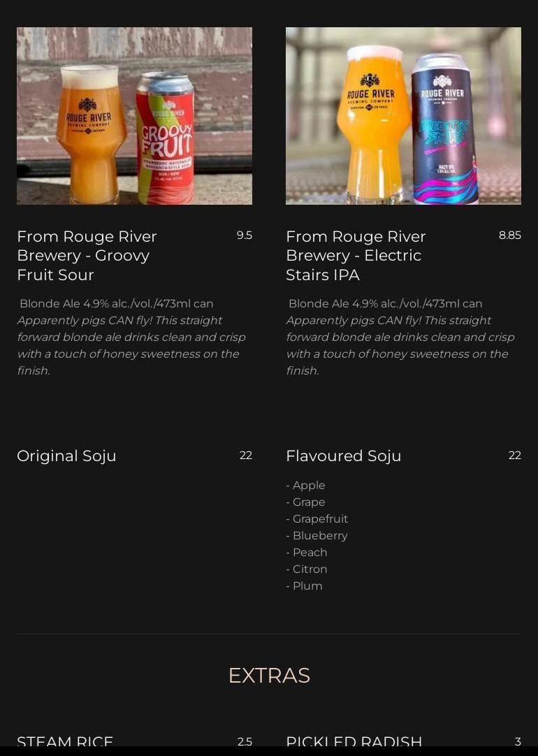
Task: Click the Apple soju flavour
Action: (308, 486)
